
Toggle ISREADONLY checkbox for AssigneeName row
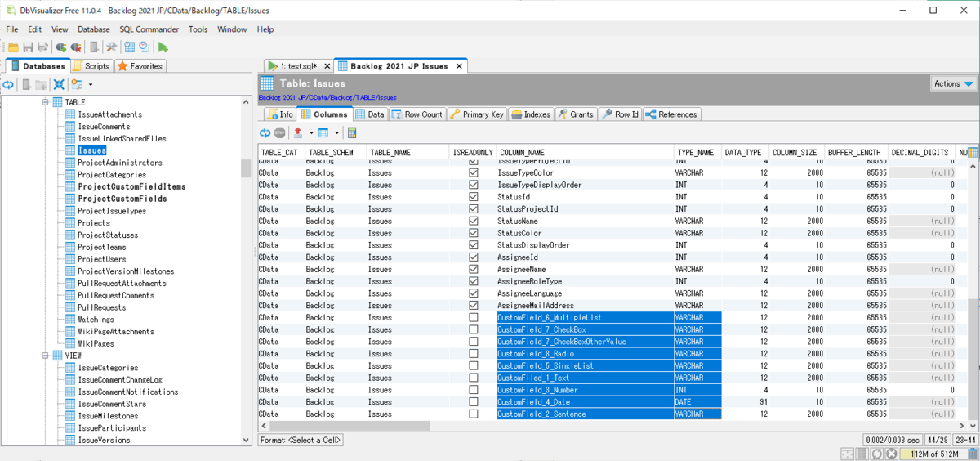click(473, 269)
